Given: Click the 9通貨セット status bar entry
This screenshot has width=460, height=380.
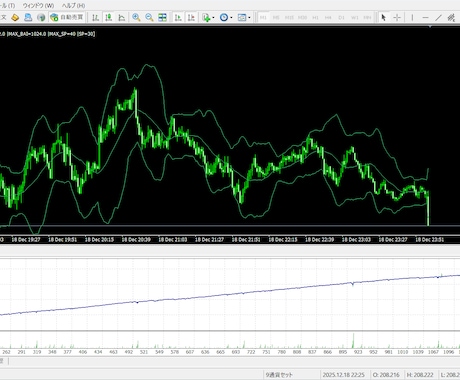Looking at the screenshot, I should click(279, 375).
